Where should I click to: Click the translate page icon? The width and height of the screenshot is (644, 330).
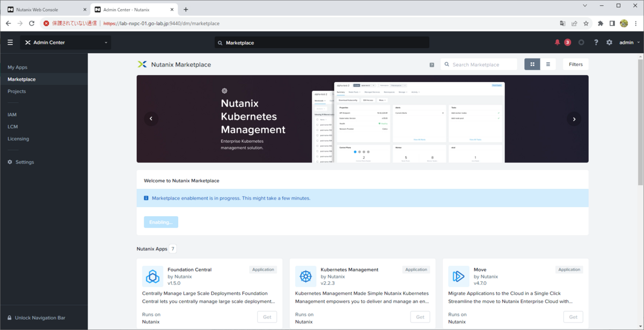562,24
